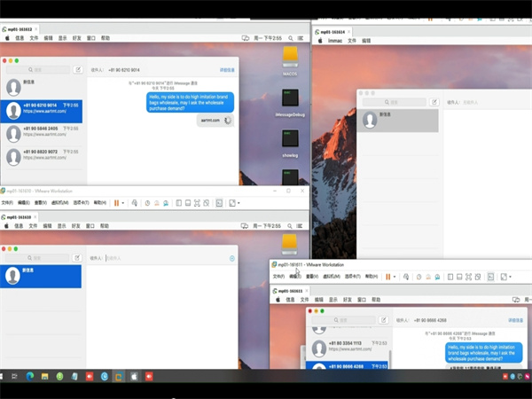Click the showlog file icon on desktop
Screen dimensions: 532x399
(290, 139)
